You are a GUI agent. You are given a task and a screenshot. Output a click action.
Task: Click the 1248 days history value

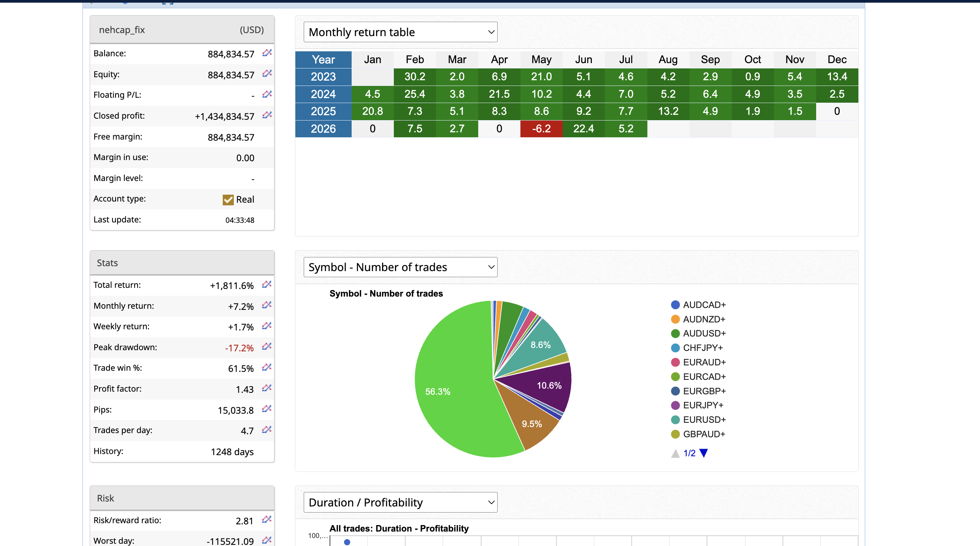[232, 452]
